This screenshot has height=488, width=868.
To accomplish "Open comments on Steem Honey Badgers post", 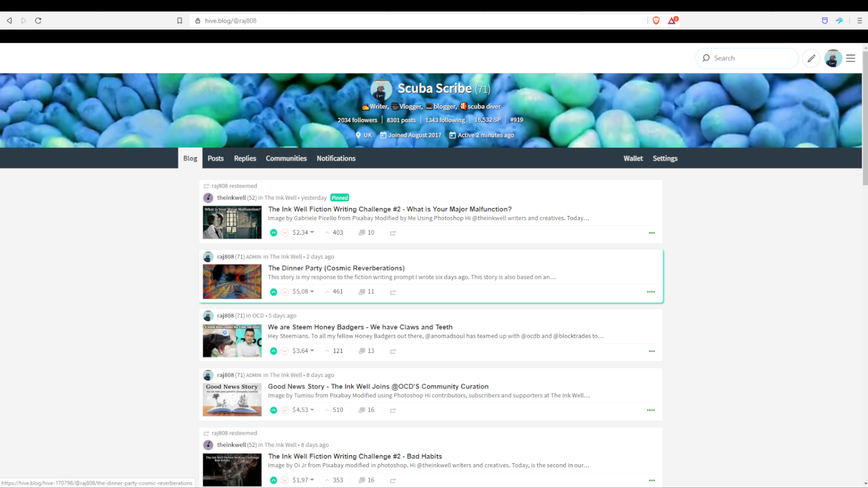I will tap(366, 351).
